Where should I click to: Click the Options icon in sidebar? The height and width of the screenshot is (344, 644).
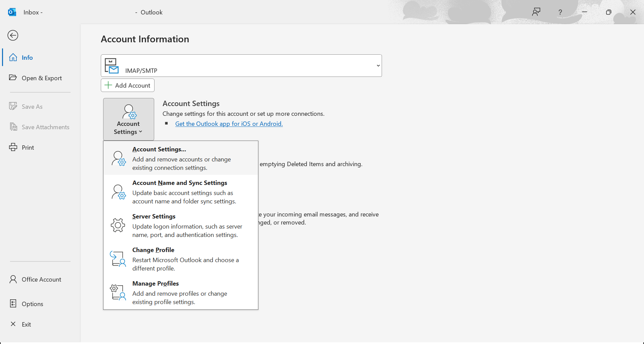[x=13, y=304]
